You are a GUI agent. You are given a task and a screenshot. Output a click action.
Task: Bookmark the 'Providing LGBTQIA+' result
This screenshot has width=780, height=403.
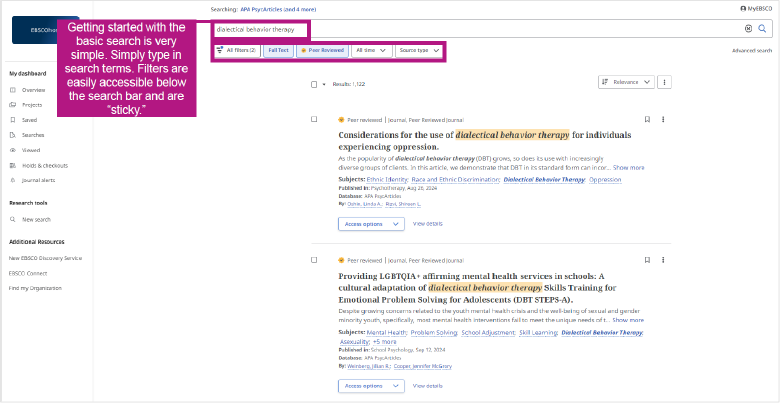click(647, 260)
